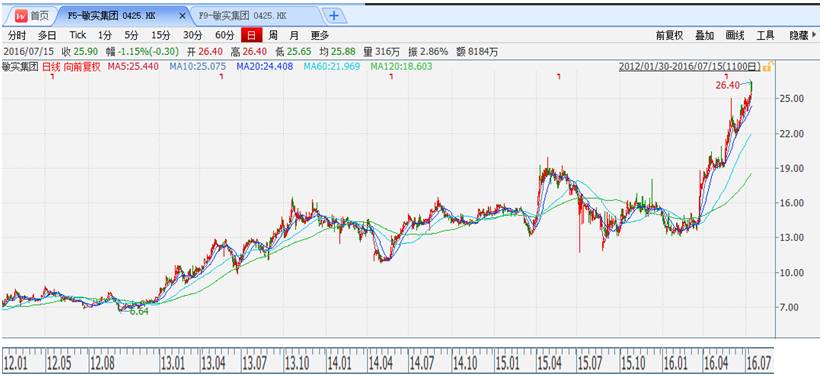Switch chart to 5分 period
The image size is (826, 376).
(x=132, y=35)
